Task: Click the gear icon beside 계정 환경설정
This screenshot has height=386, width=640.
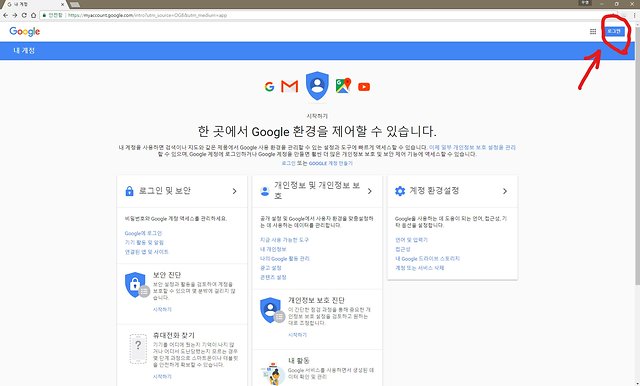Action: (400, 191)
